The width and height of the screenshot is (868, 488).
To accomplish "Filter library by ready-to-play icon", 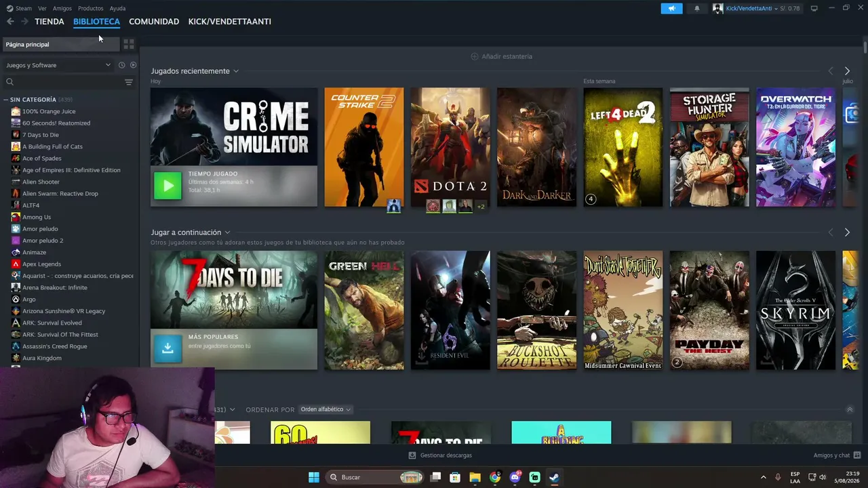I will click(x=133, y=65).
